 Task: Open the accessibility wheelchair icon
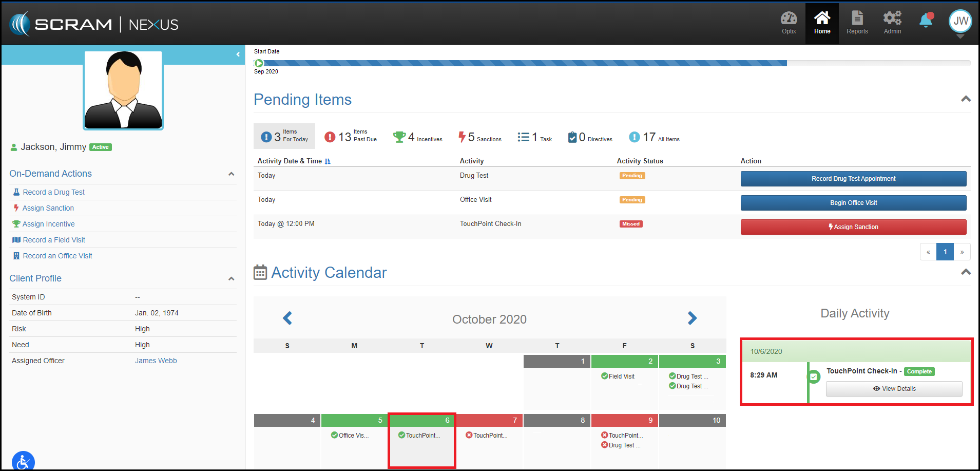point(23,461)
